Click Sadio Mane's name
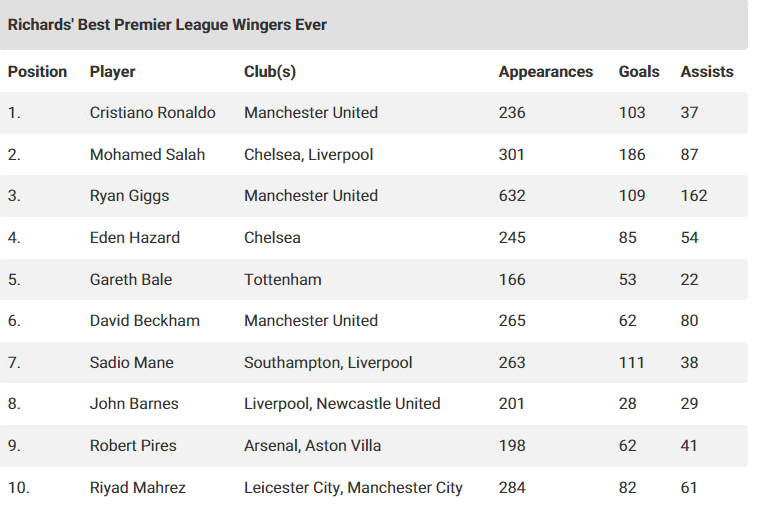 (131, 363)
